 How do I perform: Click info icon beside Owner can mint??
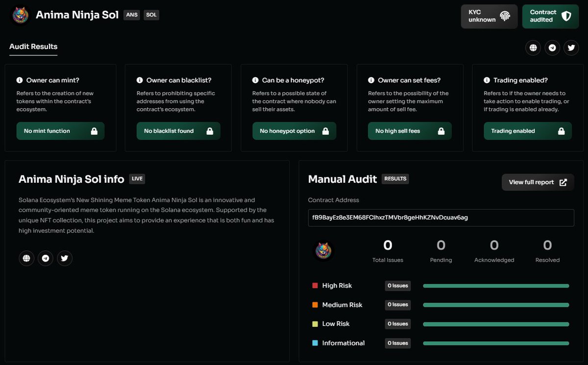pyautogui.click(x=20, y=80)
